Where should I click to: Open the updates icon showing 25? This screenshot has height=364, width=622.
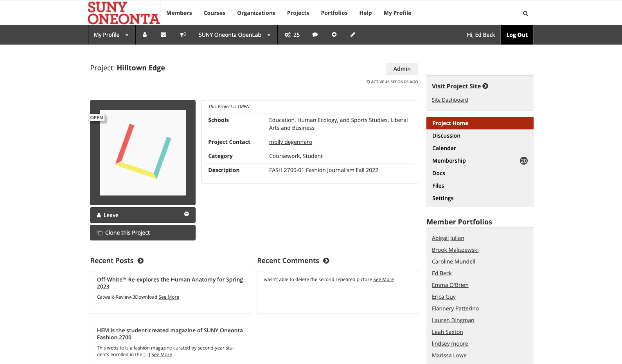pos(292,35)
